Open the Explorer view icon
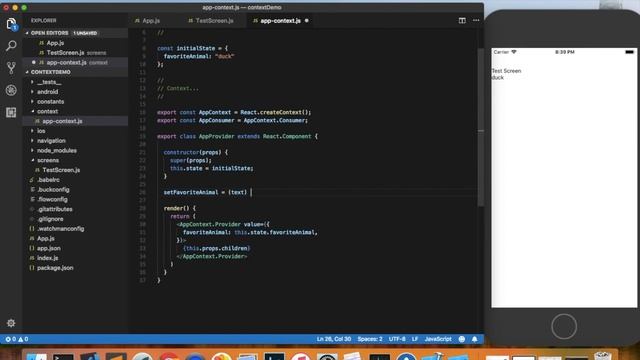This screenshot has height=360, width=640. 11,24
